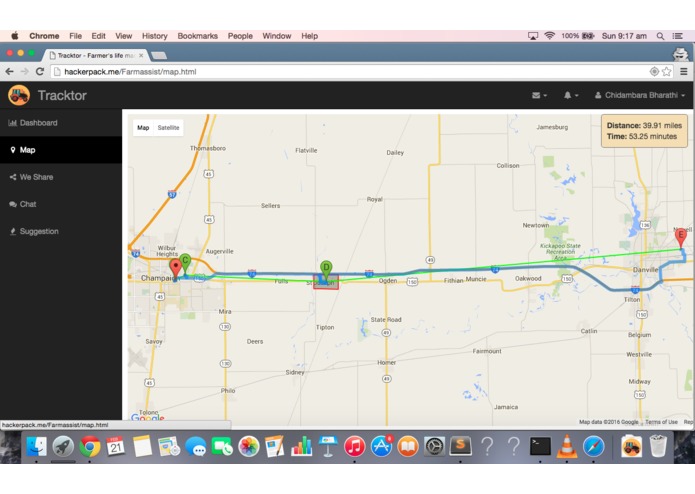Viewport: 695px width, 494px height.
Task: Select the Map sidebar item
Action: (61, 150)
